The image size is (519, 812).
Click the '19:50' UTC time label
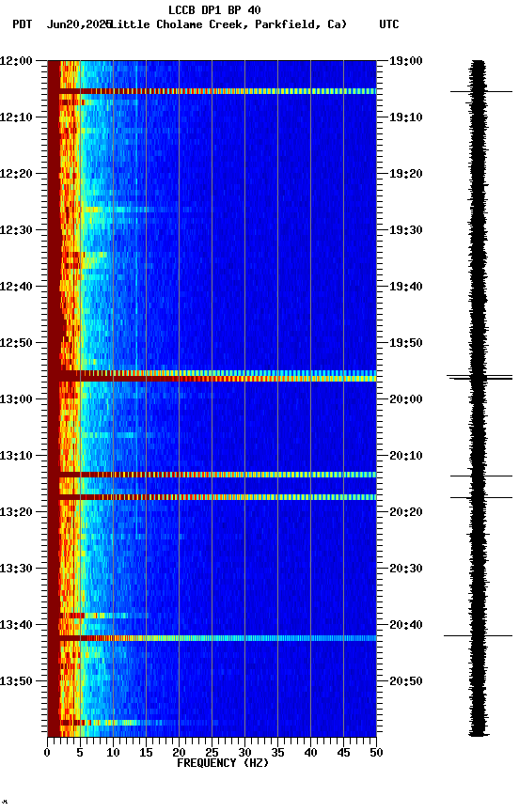[406, 343]
